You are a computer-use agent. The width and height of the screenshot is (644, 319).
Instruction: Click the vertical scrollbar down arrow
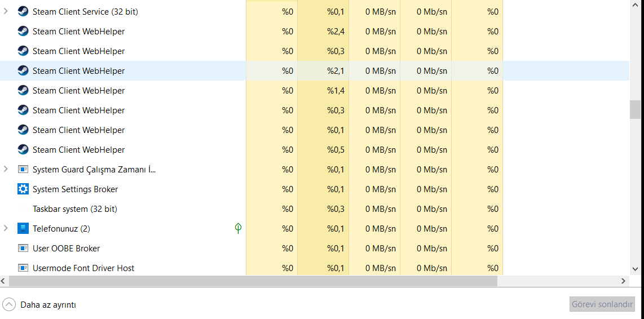tap(635, 268)
